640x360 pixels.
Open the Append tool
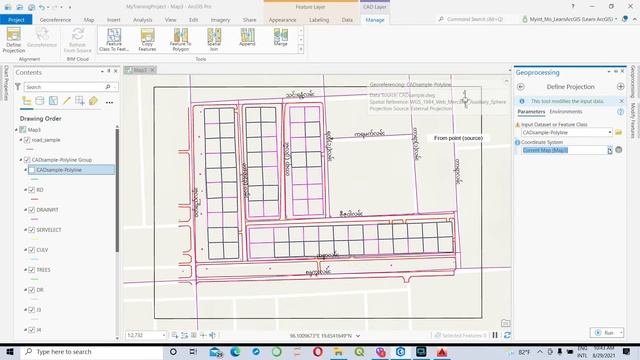pyautogui.click(x=247, y=38)
